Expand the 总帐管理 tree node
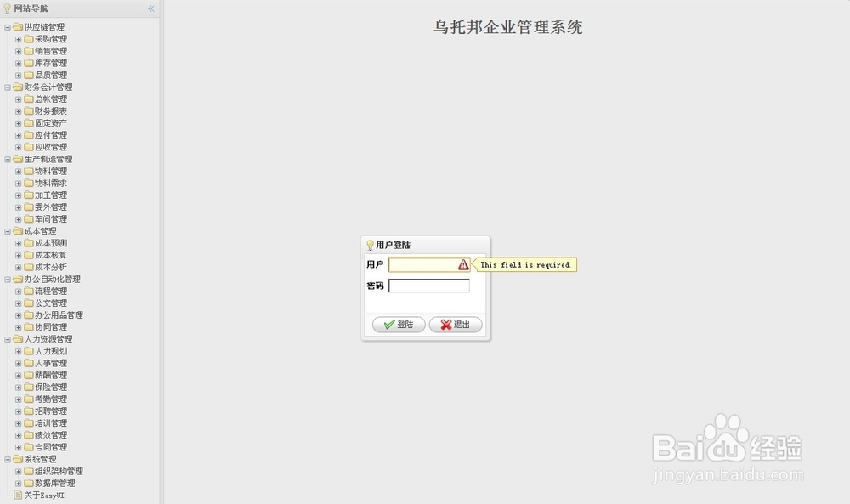 pyautogui.click(x=17, y=99)
